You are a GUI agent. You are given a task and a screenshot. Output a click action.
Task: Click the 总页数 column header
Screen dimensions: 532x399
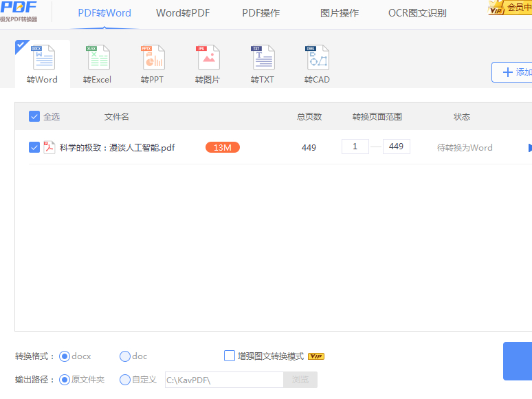(x=309, y=117)
